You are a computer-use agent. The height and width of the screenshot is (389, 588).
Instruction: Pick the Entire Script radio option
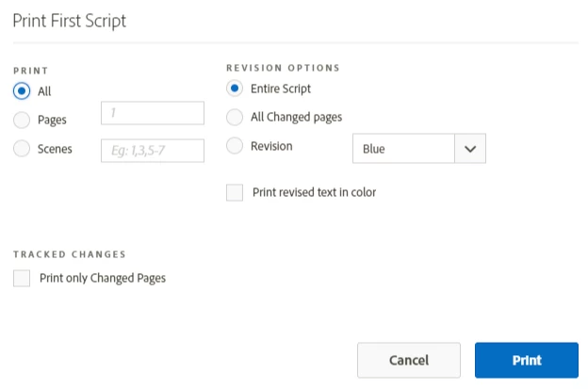235,89
